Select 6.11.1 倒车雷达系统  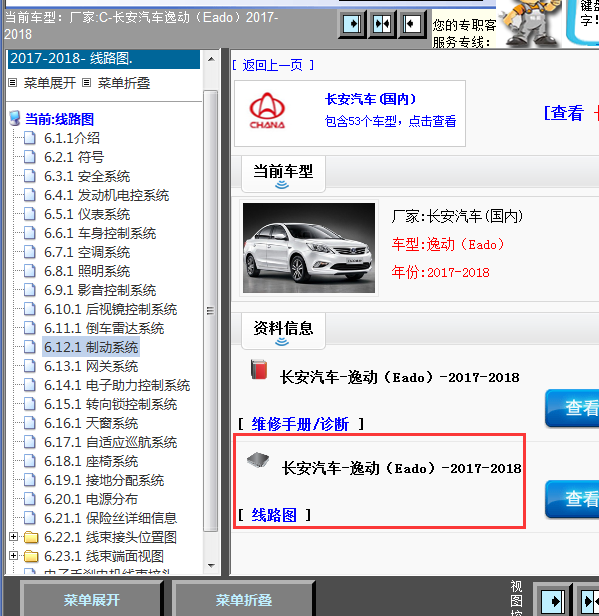pyautogui.click(x=104, y=328)
